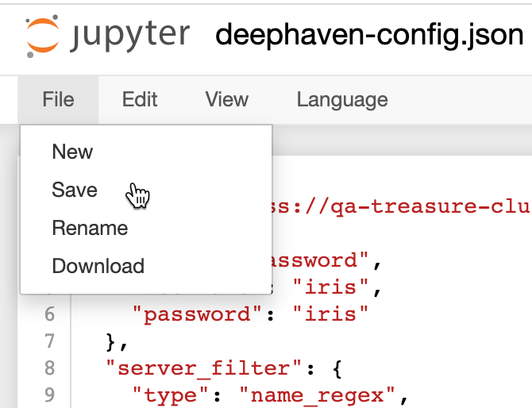Choose New from the File menu
The height and width of the screenshot is (408, 532).
point(72,152)
